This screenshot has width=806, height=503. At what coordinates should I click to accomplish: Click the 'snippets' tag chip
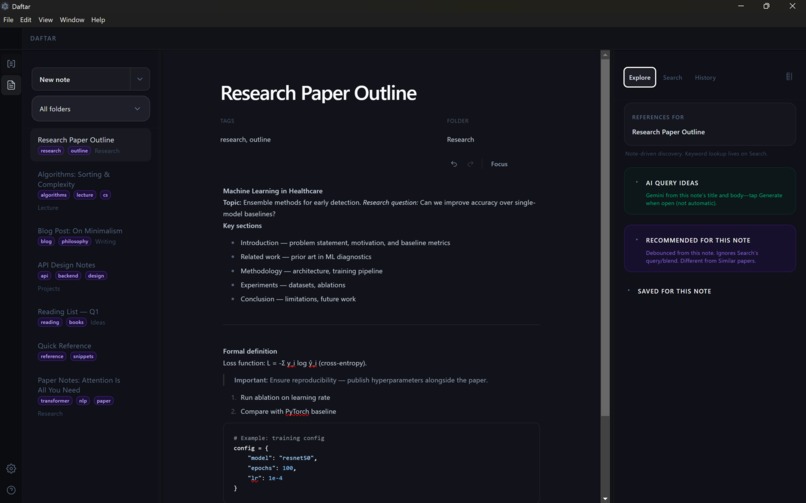[83, 357]
